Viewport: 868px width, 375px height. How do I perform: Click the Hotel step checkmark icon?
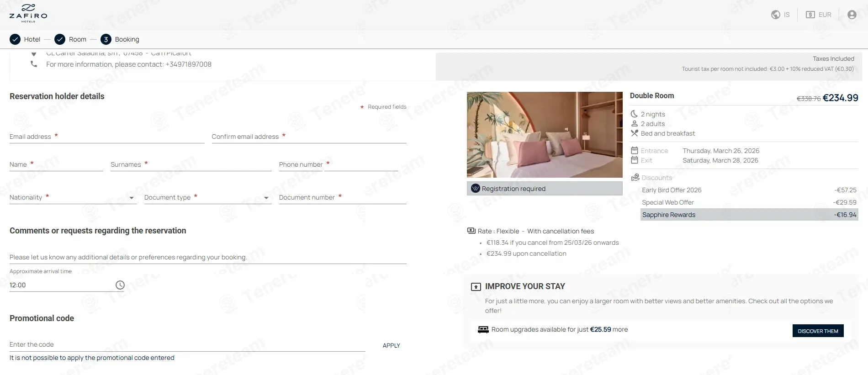(x=15, y=39)
